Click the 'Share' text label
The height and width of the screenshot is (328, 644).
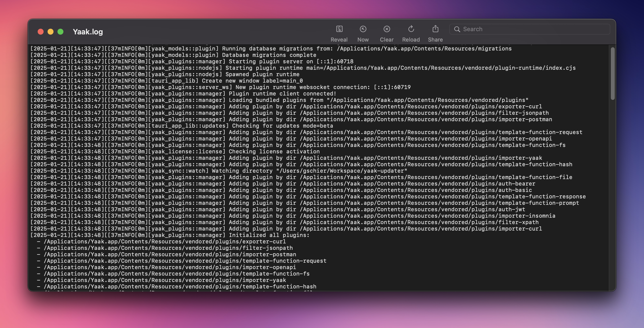click(x=435, y=40)
